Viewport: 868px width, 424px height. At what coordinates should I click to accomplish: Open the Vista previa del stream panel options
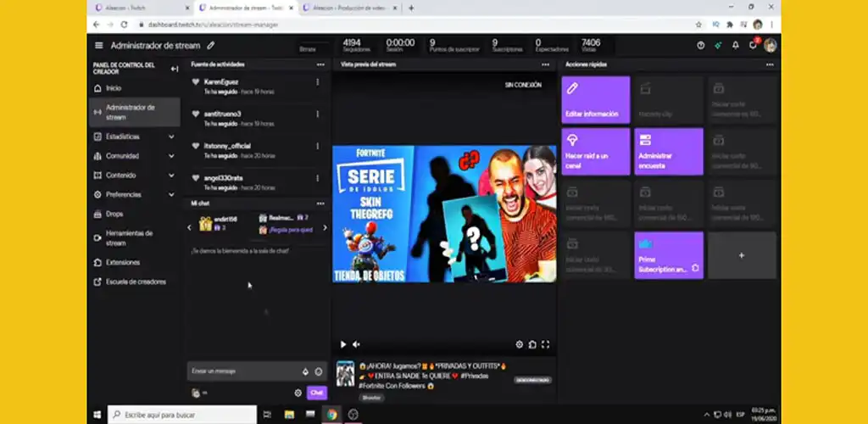coord(546,64)
